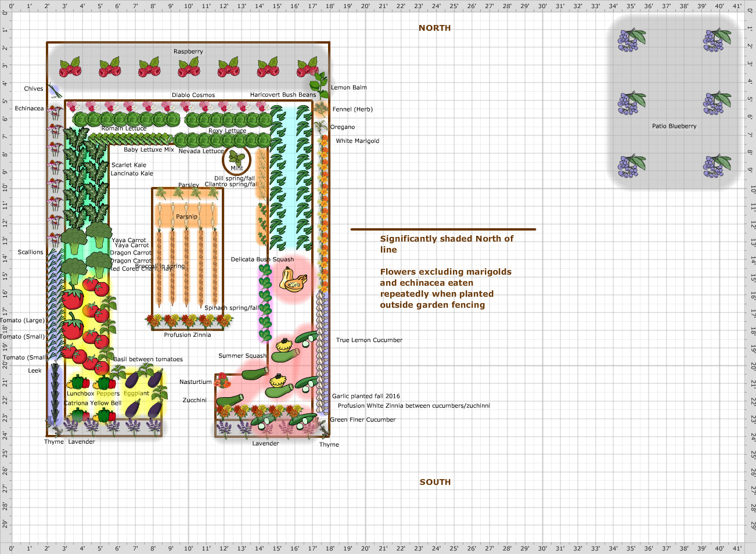Click the Scarlet Kale label
756x554 pixels.
coord(129,165)
